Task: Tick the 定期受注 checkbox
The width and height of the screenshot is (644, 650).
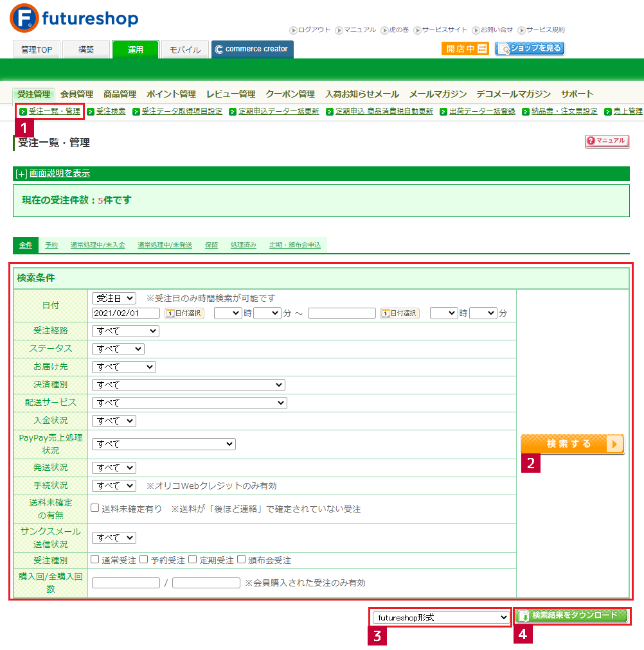Action: pyautogui.click(x=193, y=559)
